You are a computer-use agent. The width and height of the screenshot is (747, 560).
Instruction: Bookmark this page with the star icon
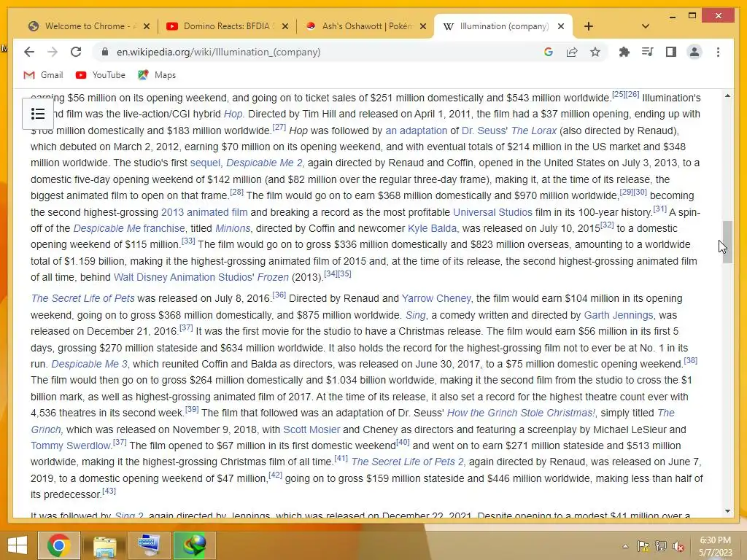pyautogui.click(x=595, y=52)
